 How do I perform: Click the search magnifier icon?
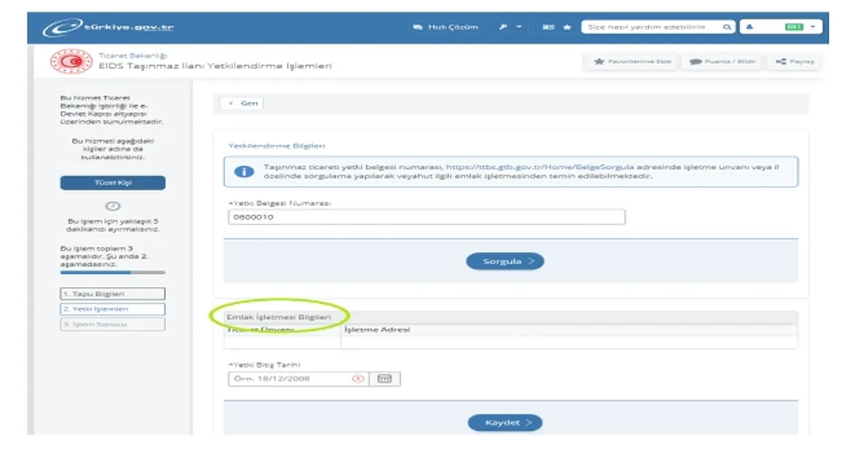coord(726,27)
